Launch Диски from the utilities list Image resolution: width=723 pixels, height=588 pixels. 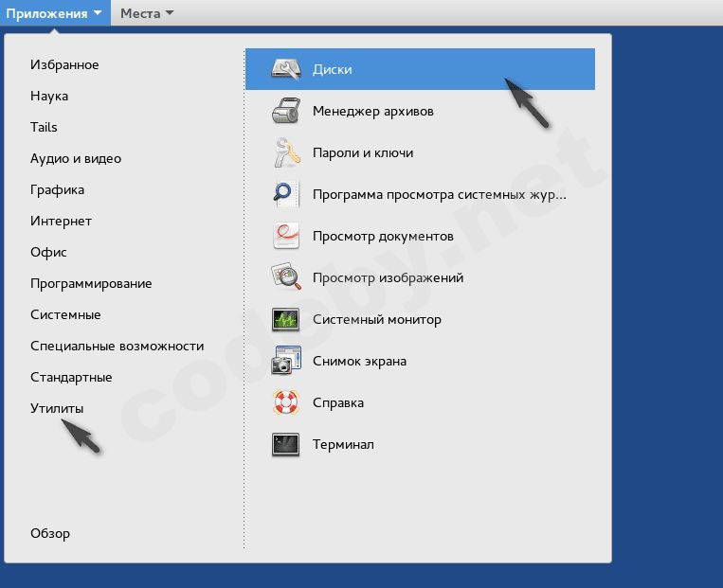click(x=420, y=69)
